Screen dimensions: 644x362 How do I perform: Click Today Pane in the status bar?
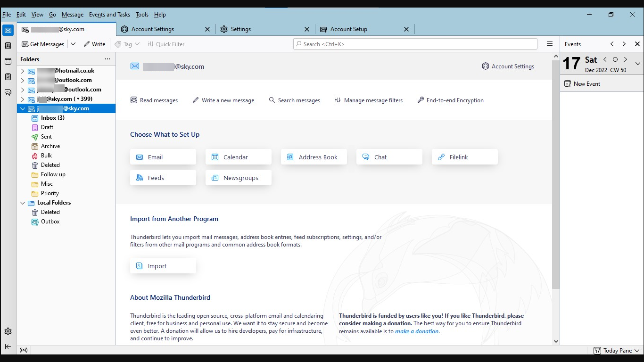pos(616,350)
